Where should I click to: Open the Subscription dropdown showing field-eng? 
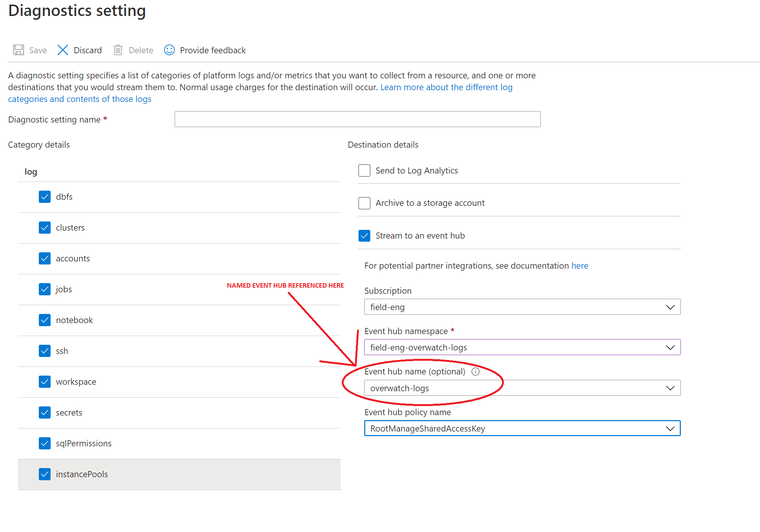pyautogui.click(x=522, y=307)
